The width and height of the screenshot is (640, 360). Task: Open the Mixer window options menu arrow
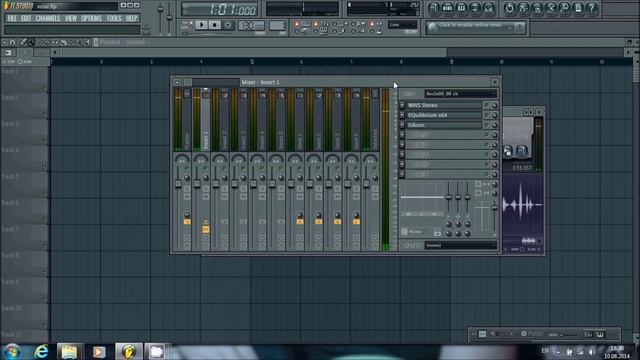(177, 82)
